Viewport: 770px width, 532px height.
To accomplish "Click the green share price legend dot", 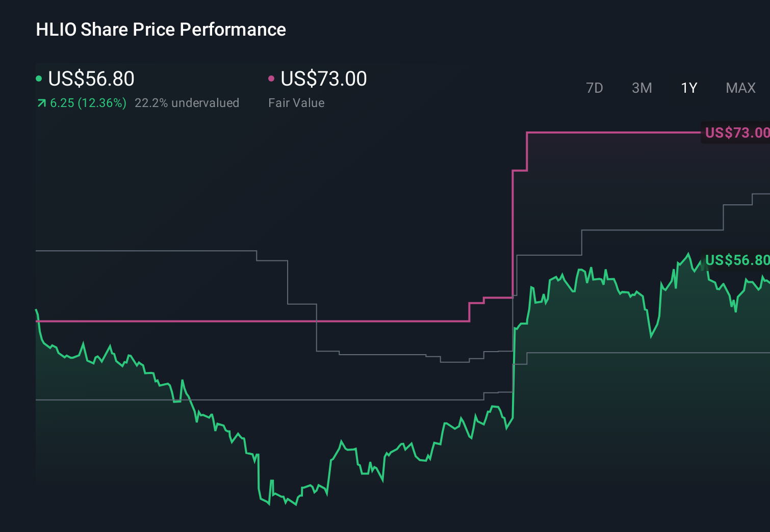I will (x=39, y=77).
